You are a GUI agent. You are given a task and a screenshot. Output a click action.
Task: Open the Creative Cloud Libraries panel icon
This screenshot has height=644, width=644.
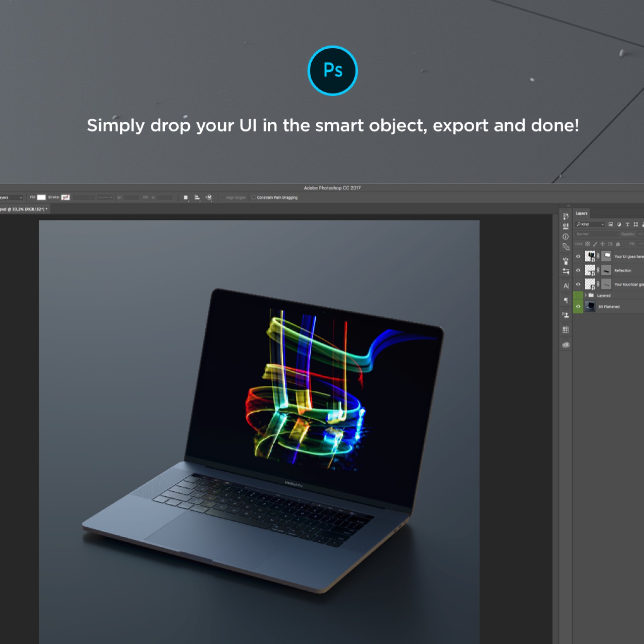point(566,345)
